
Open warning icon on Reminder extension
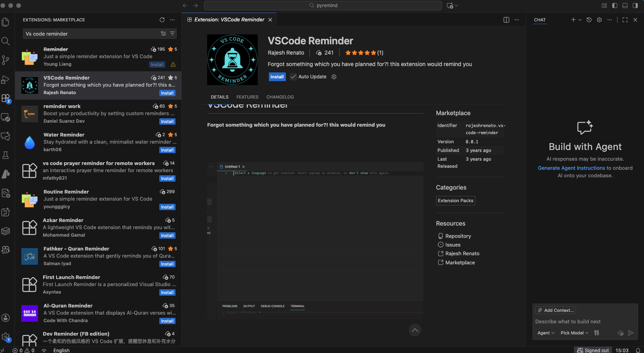173,65
